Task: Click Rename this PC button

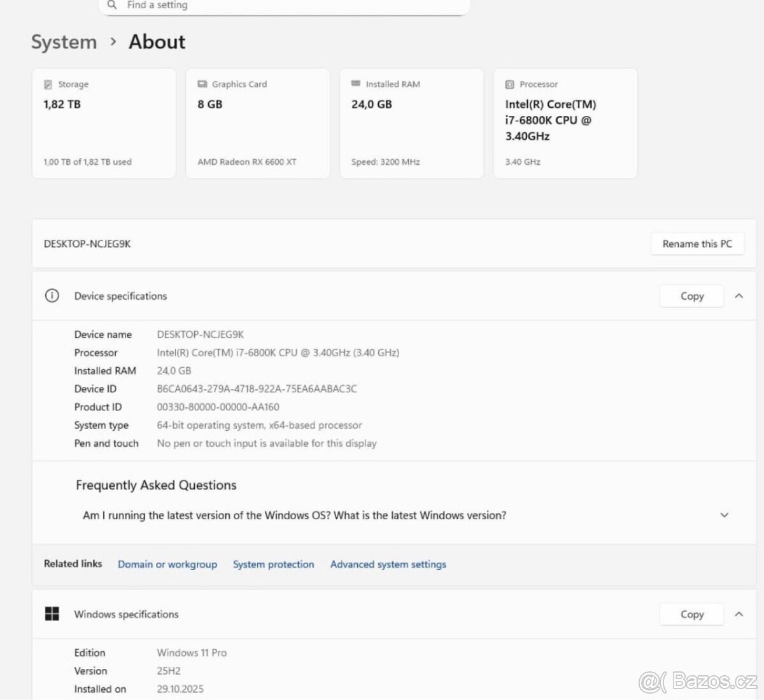Action: click(x=697, y=244)
